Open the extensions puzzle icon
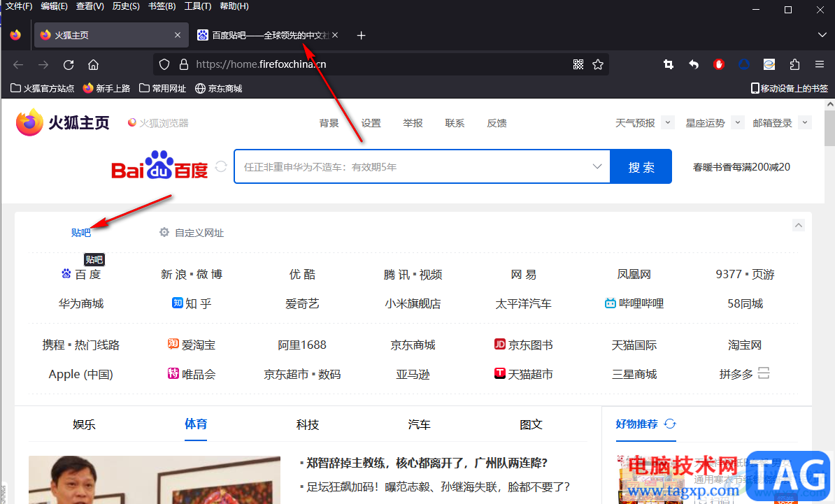This screenshot has width=835, height=504. pos(794,64)
